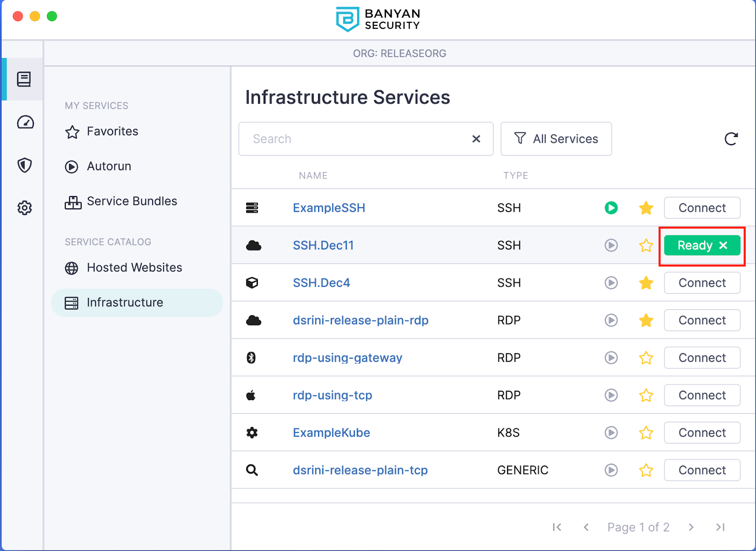Jump to last page of services

(x=720, y=527)
